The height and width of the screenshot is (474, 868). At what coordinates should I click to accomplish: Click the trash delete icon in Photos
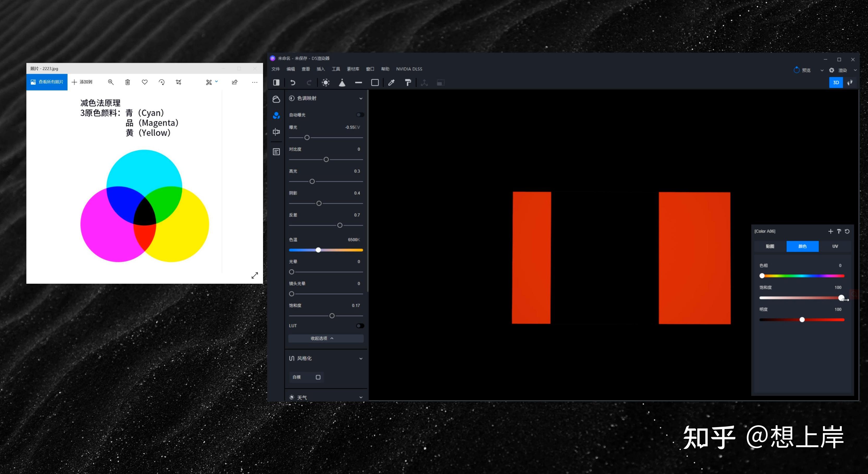click(x=127, y=82)
